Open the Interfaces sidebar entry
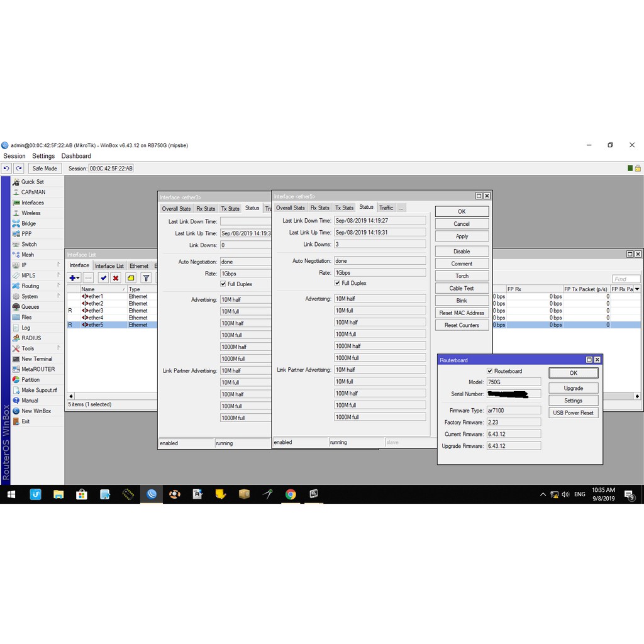 click(33, 203)
